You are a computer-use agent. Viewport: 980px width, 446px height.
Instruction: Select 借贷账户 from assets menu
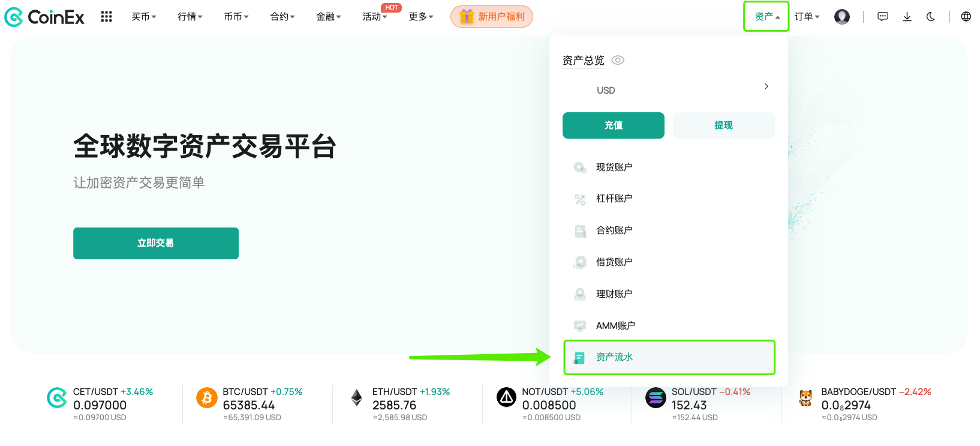tap(669, 262)
